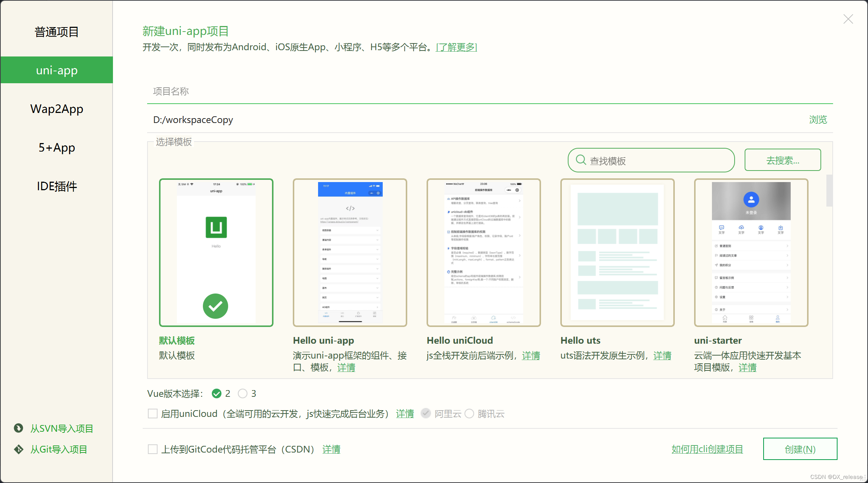Pick the uni-starter template thumbnail
The height and width of the screenshot is (483, 868).
pos(751,253)
